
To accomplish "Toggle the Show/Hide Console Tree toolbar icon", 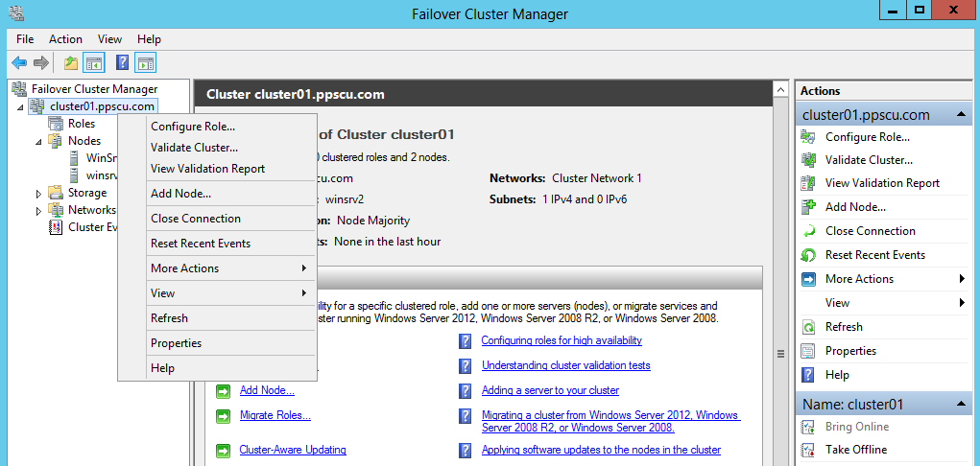I will [94, 62].
